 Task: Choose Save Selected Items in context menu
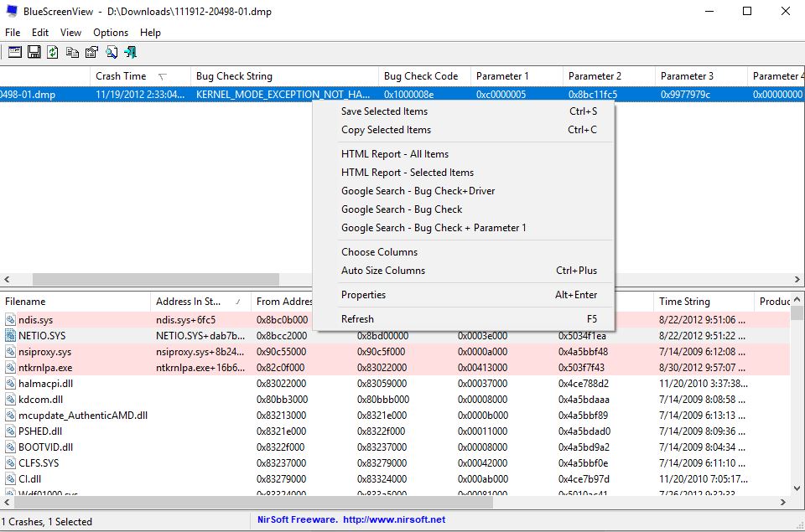[463, 111]
